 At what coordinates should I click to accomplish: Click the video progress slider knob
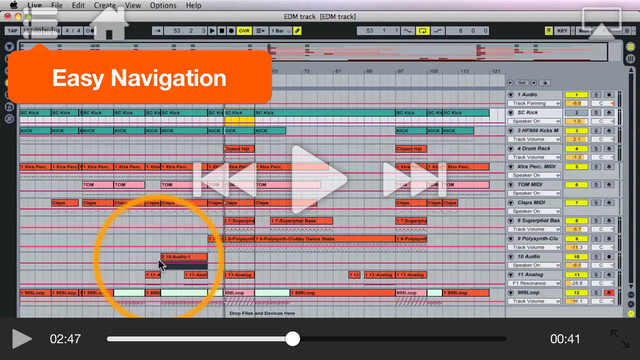tap(292, 339)
